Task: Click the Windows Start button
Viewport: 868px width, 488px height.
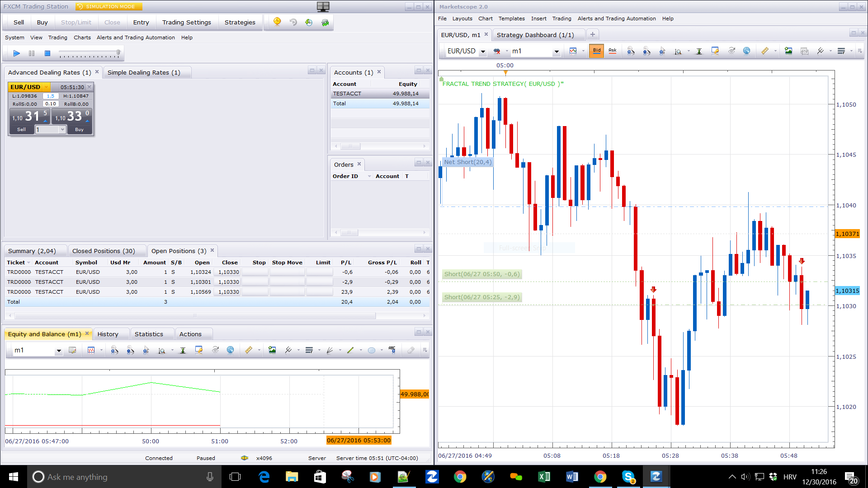Action: [14, 477]
